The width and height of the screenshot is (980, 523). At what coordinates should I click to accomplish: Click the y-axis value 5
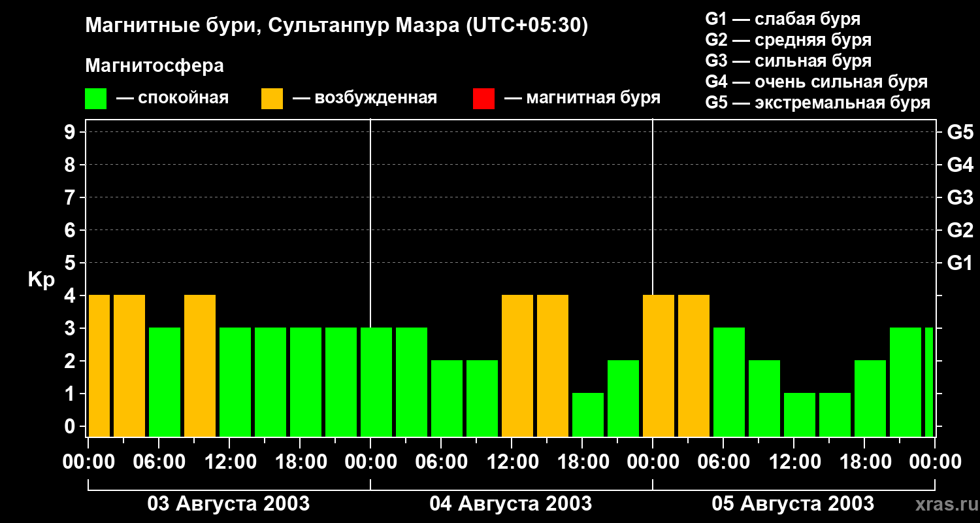71,263
